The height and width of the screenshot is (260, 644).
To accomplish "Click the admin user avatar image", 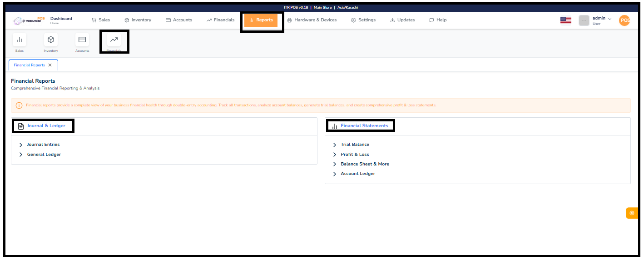I will coord(584,20).
